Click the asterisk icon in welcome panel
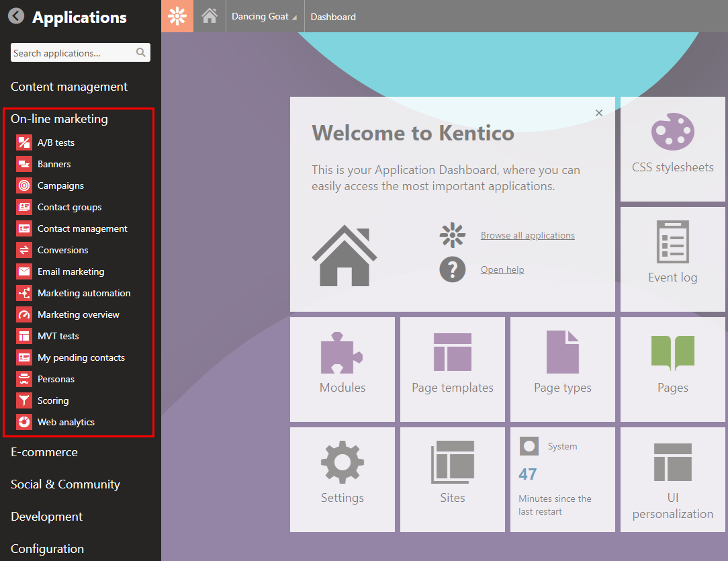This screenshot has width=728, height=561. coord(452,235)
